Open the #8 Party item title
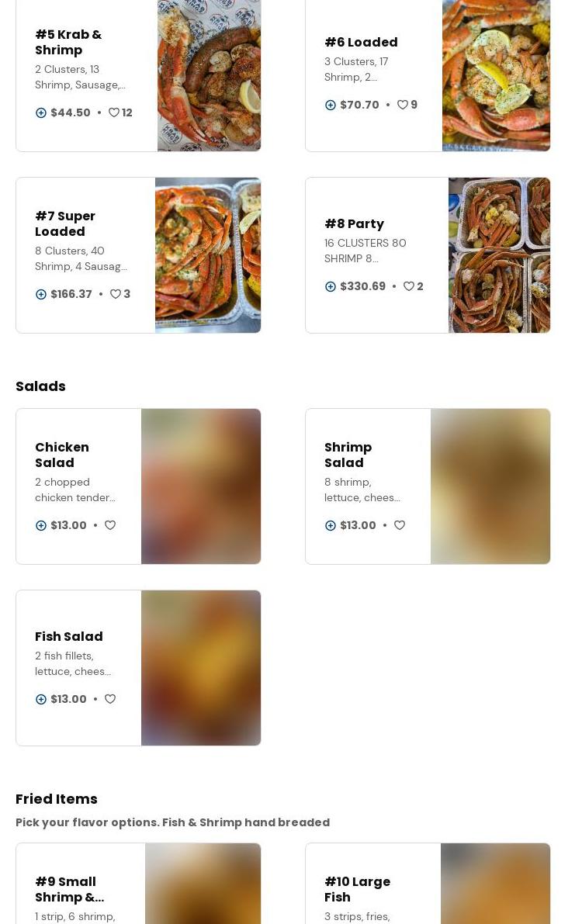 point(354,224)
